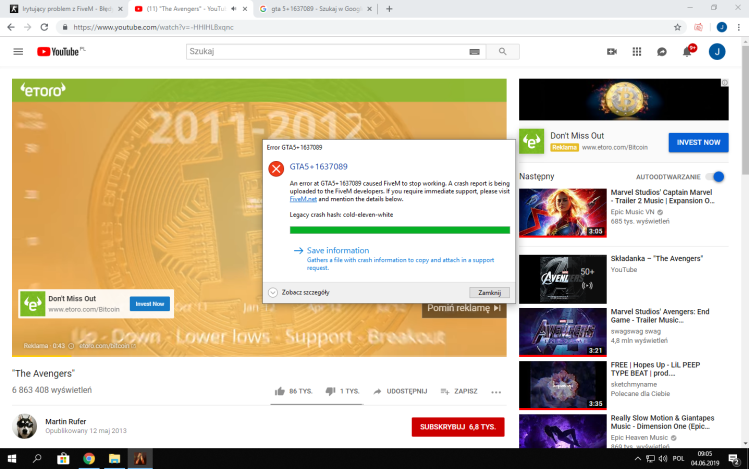Close the Google search tab
The height and width of the screenshot is (469, 749).
pyautogui.click(x=369, y=9)
